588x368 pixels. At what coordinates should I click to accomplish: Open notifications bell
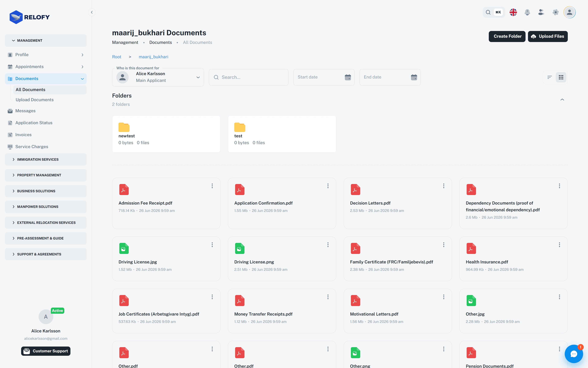[527, 12]
